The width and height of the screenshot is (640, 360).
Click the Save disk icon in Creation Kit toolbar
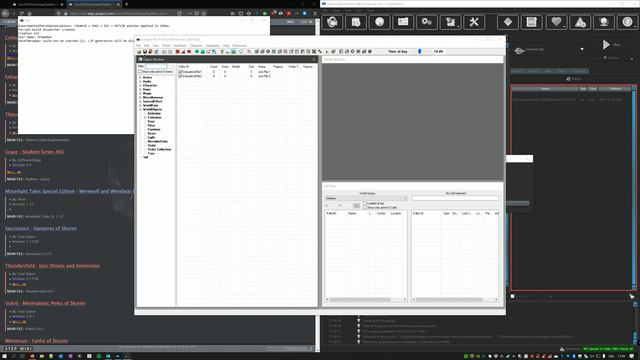[x=145, y=51]
